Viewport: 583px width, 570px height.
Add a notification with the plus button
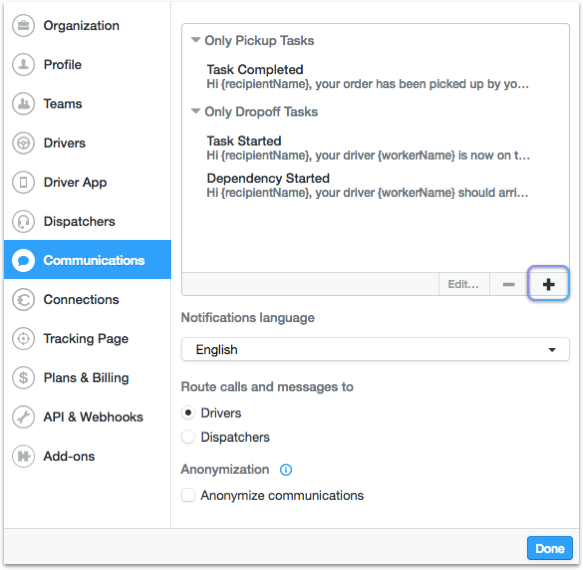coord(548,284)
